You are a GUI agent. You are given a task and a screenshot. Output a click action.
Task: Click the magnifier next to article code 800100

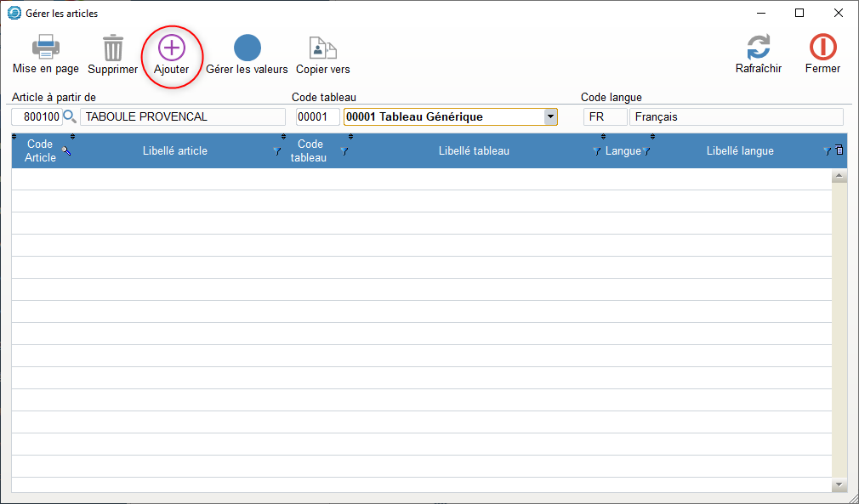70,116
